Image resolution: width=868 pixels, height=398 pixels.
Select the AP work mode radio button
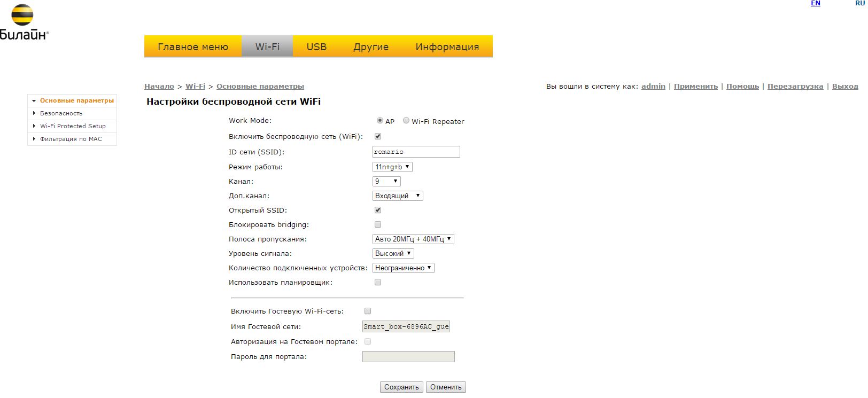click(380, 120)
